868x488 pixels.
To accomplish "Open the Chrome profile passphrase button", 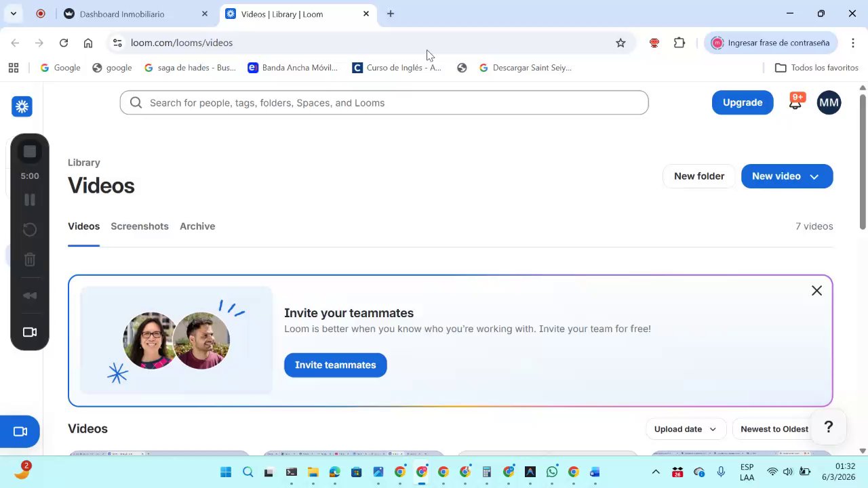I will 770,43.
